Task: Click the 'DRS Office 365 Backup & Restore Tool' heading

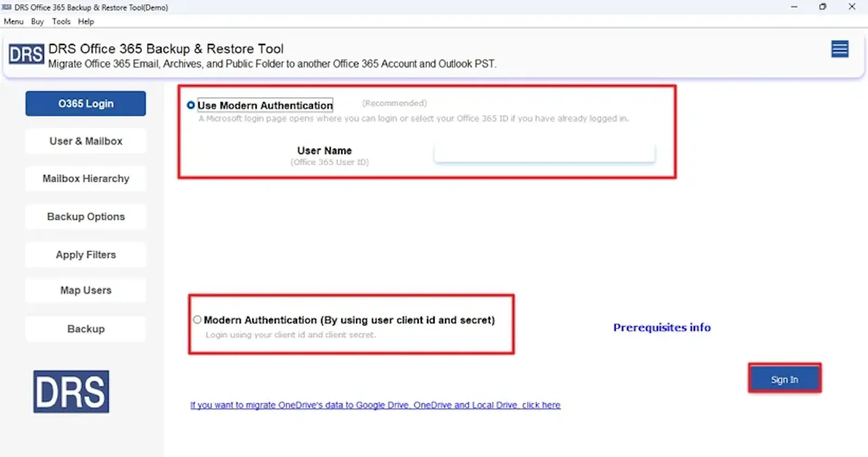Action: coord(166,49)
